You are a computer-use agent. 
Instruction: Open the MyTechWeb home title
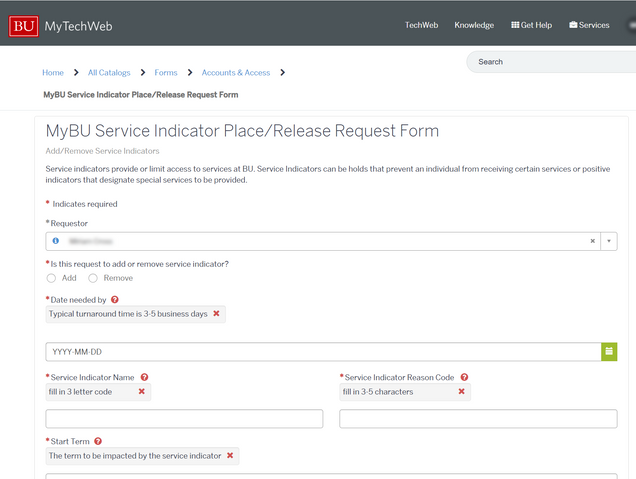(78, 26)
